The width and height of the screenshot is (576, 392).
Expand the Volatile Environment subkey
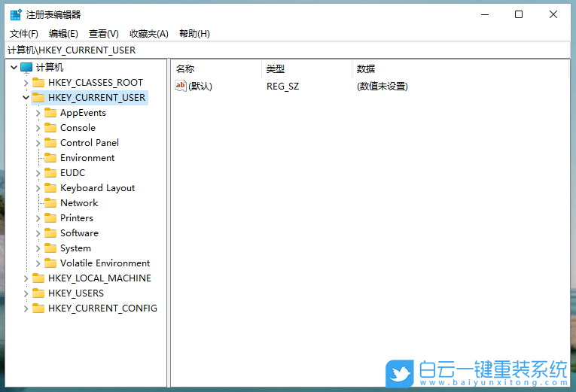coord(38,263)
